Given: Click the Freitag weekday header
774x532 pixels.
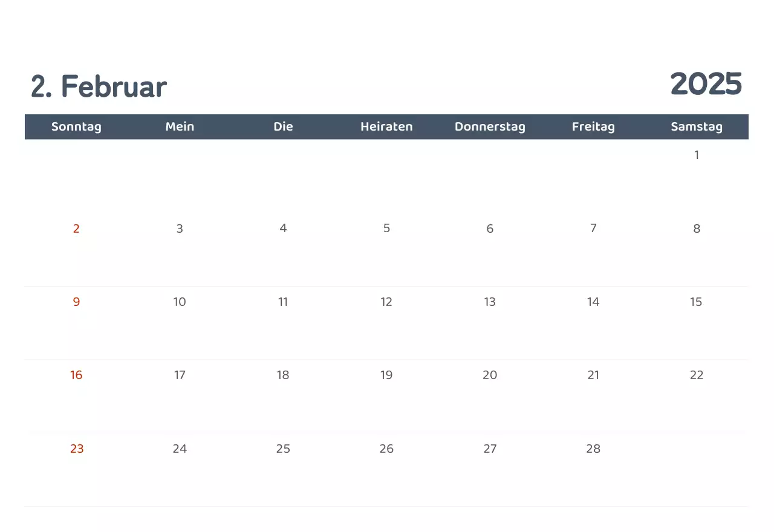Looking at the screenshot, I should (593, 127).
